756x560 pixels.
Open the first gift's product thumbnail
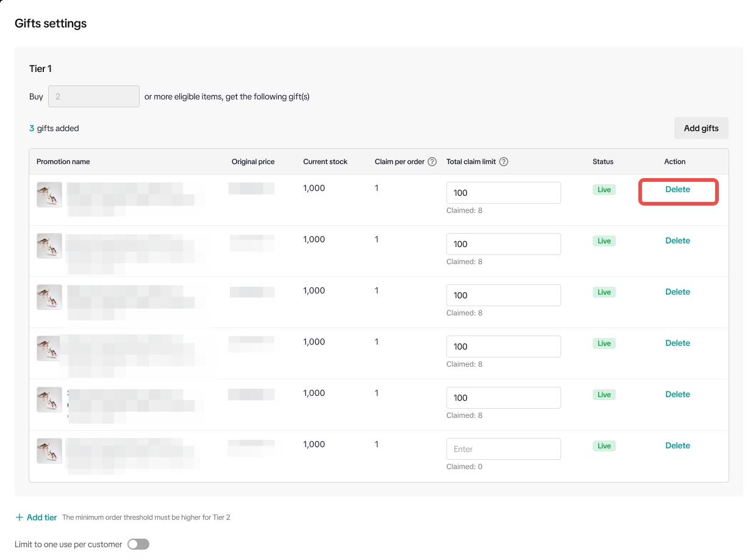click(x=49, y=195)
